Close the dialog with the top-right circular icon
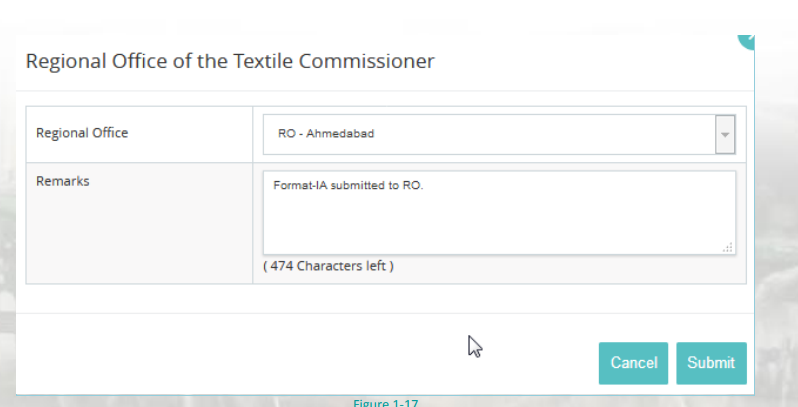The width and height of the screenshot is (798, 407). [x=747, y=38]
